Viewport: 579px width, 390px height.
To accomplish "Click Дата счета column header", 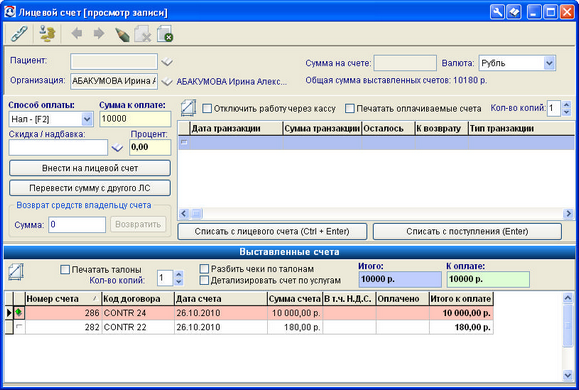I will coord(221,299).
